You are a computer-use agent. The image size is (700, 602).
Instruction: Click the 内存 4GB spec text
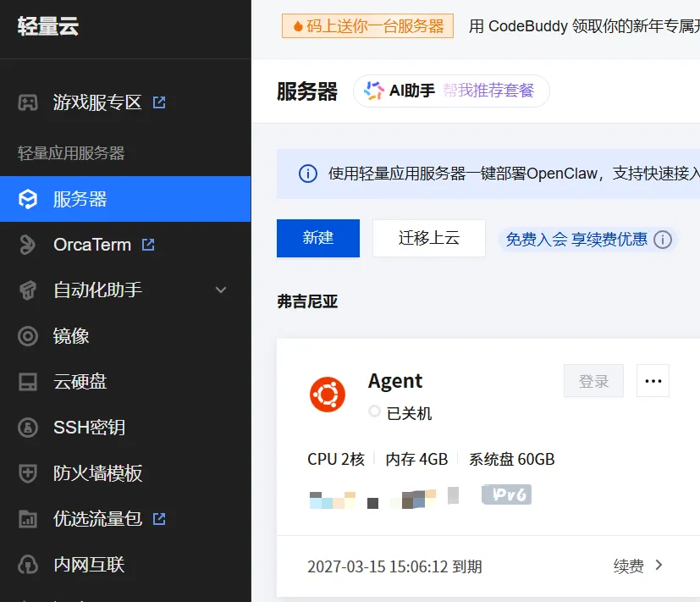pos(416,459)
